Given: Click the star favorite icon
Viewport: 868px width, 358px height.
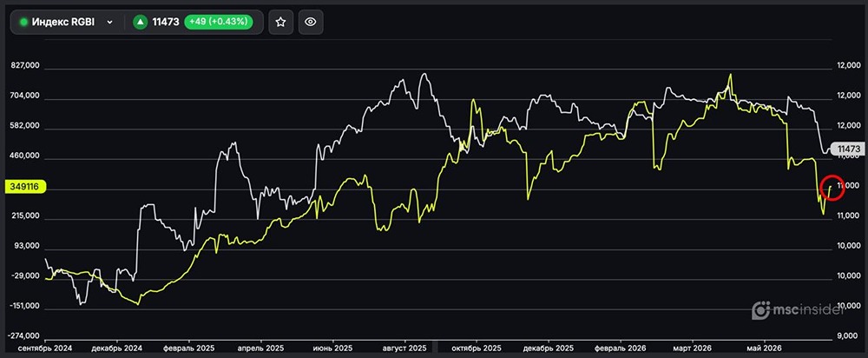Looking at the screenshot, I should (x=280, y=23).
